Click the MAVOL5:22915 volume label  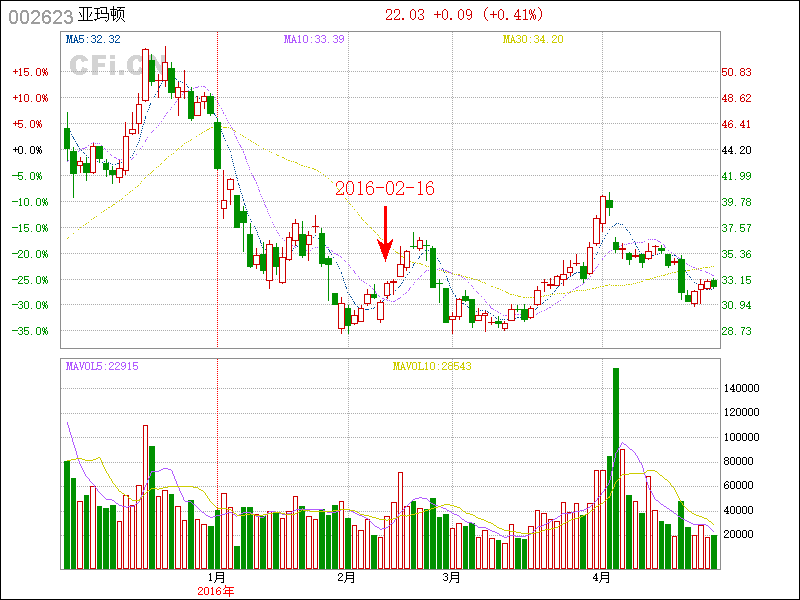click(102, 366)
